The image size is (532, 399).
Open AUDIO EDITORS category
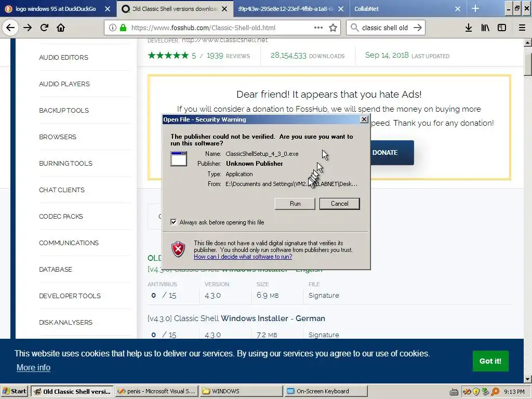[x=63, y=57]
